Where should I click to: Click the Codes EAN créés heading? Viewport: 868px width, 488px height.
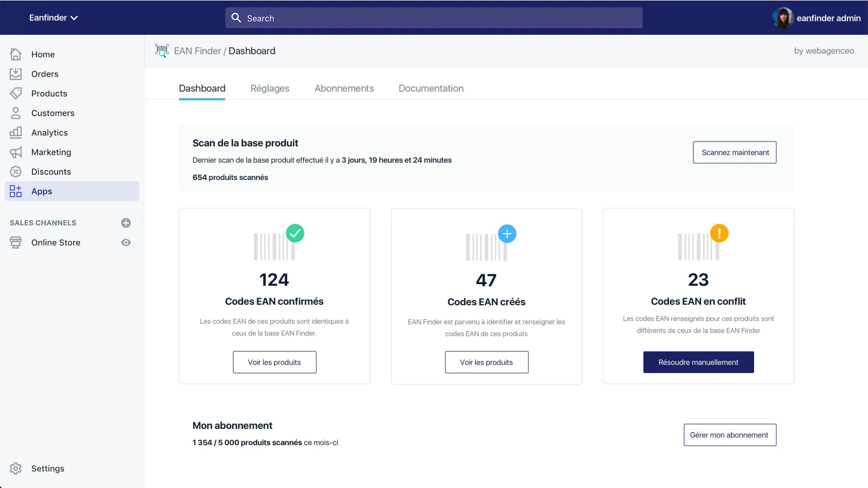coord(486,302)
